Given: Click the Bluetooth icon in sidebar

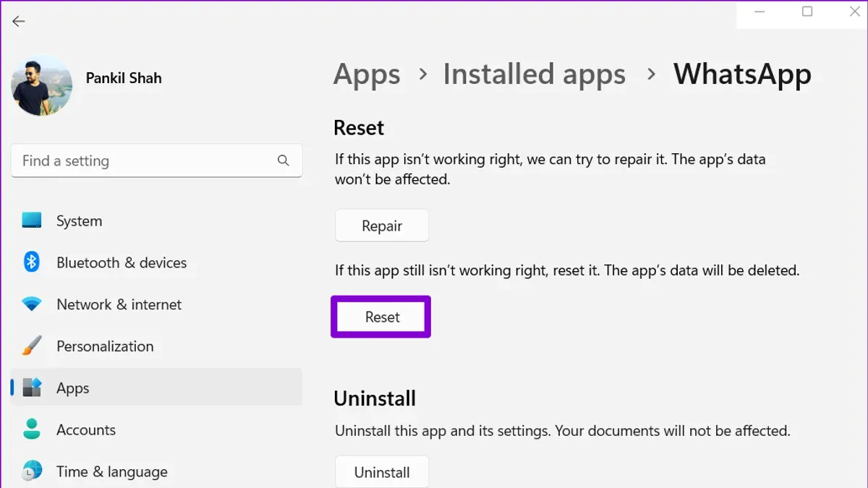Looking at the screenshot, I should [x=32, y=262].
